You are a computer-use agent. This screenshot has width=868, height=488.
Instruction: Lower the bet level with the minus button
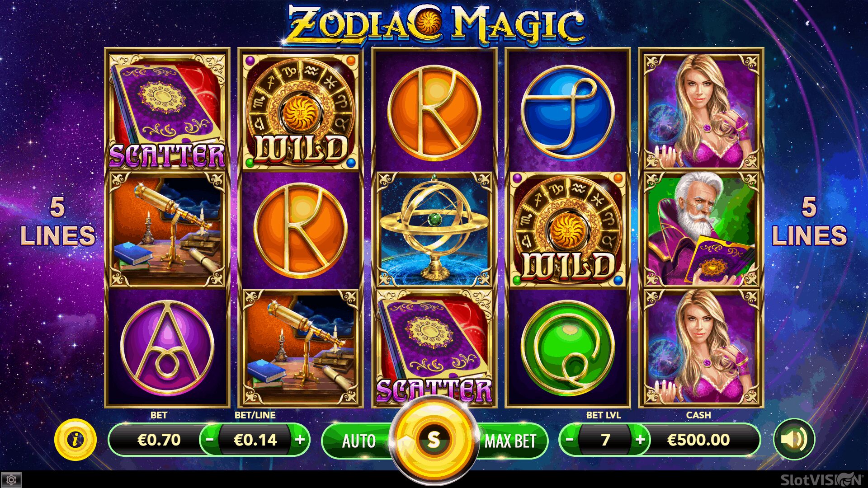[x=570, y=439]
